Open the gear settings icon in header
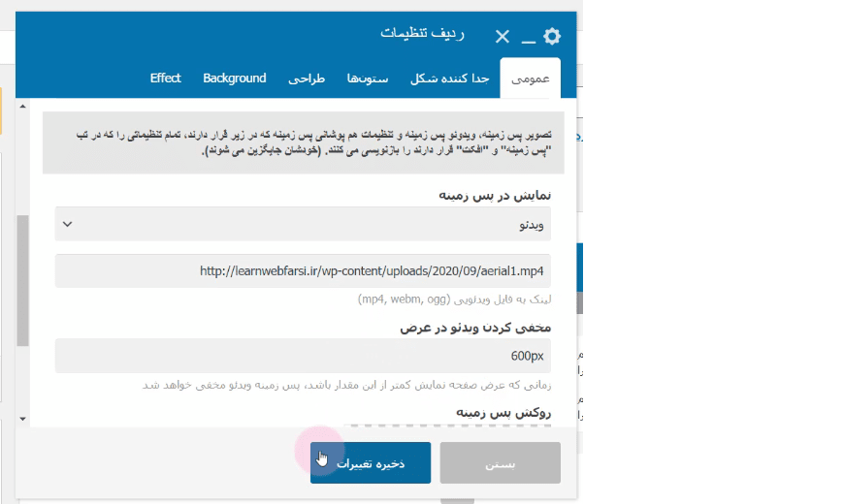Viewport: 844px width, 504px height. click(x=552, y=37)
